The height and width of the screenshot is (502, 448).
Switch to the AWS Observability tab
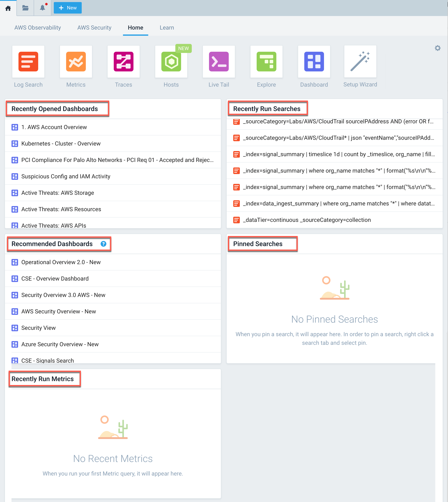click(x=38, y=28)
